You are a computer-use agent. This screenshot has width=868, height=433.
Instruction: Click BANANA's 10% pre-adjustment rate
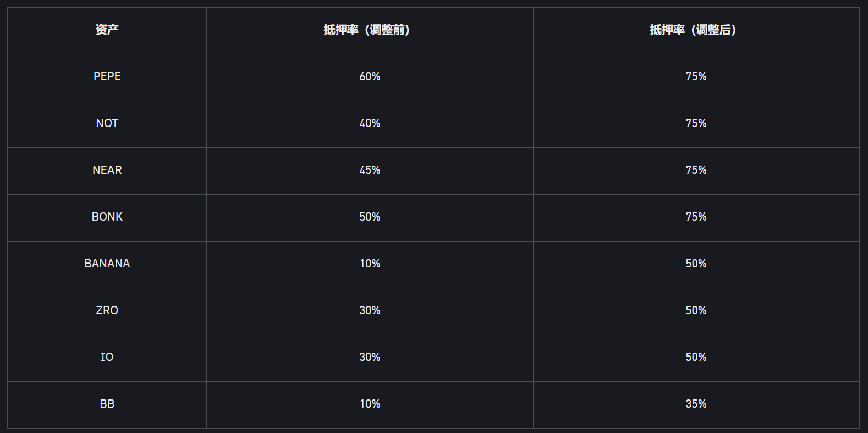click(370, 264)
